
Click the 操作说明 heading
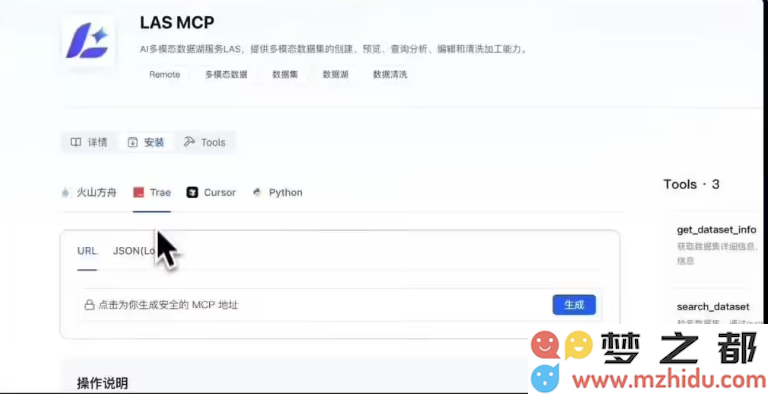pos(102,383)
